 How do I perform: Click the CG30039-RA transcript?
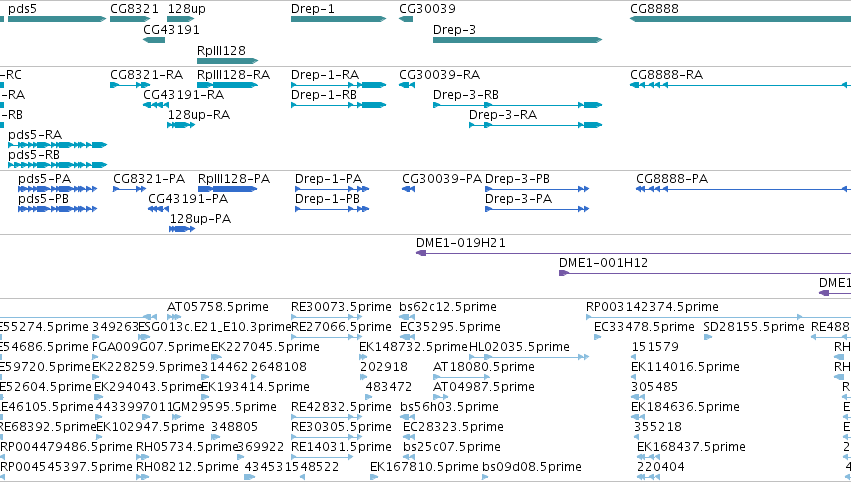[407, 85]
